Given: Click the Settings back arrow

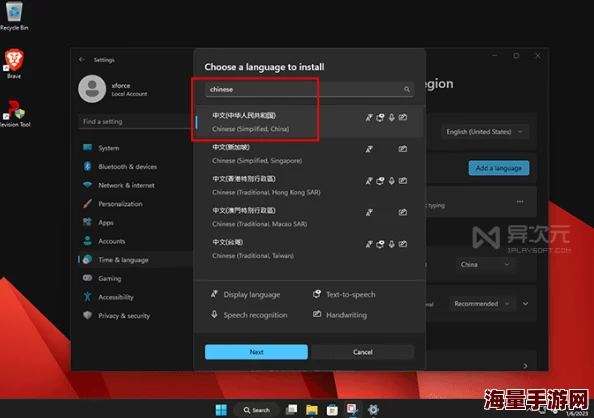Looking at the screenshot, I should pyautogui.click(x=81, y=60).
